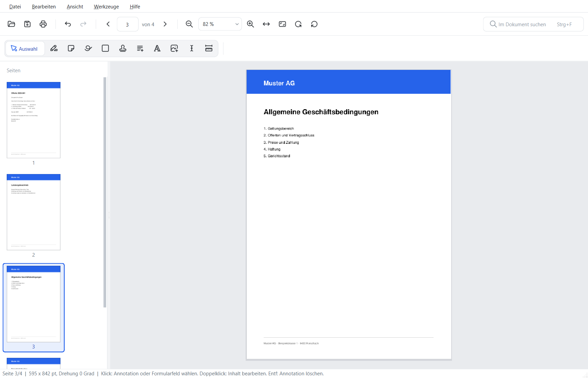Image resolution: width=588 pixels, height=378 pixels.
Task: Focus the Im Dokument suchen search field
Action: click(533, 24)
